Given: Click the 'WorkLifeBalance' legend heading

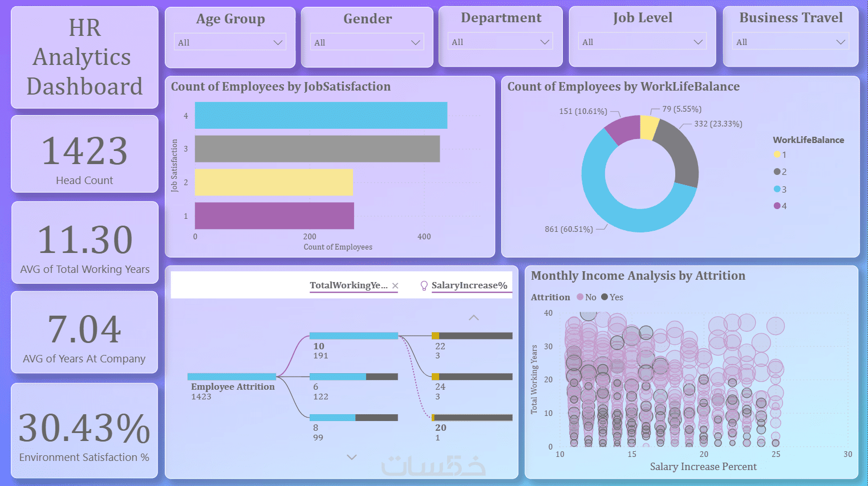Looking at the screenshot, I should coord(808,140).
